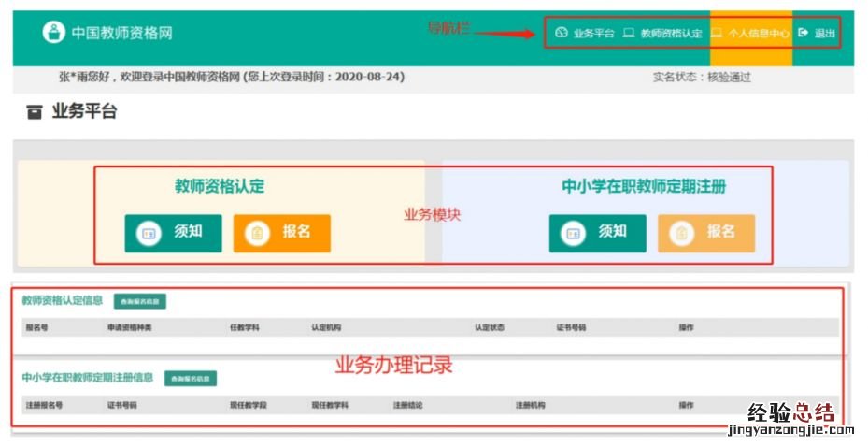
Task: Click 报名 button under 中小学在职教师定期注册
Action: (706, 233)
